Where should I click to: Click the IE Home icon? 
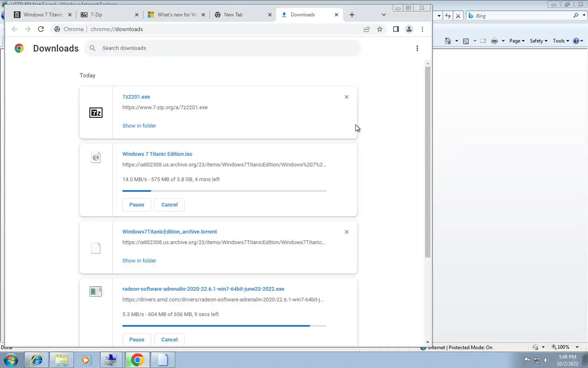point(448,41)
